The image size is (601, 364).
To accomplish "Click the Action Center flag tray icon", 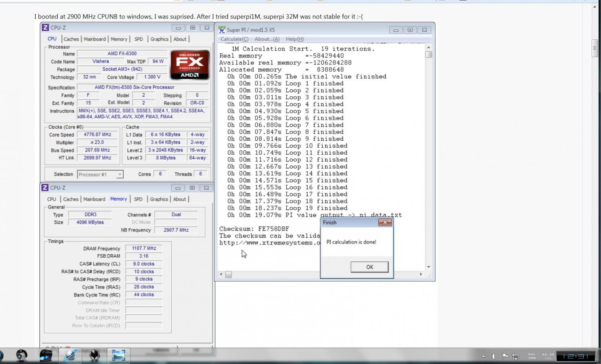I will click(505, 356).
